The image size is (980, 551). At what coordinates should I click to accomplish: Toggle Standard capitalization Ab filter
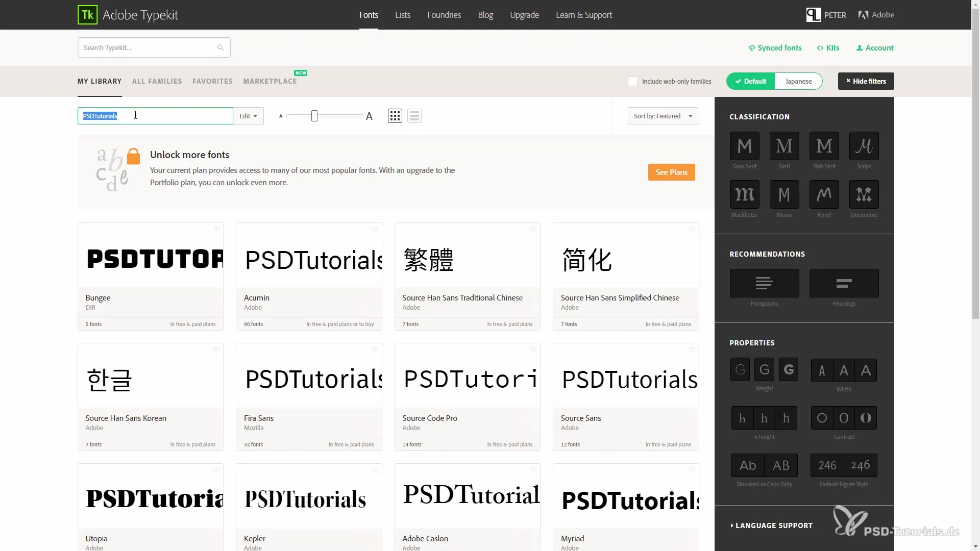pos(748,465)
